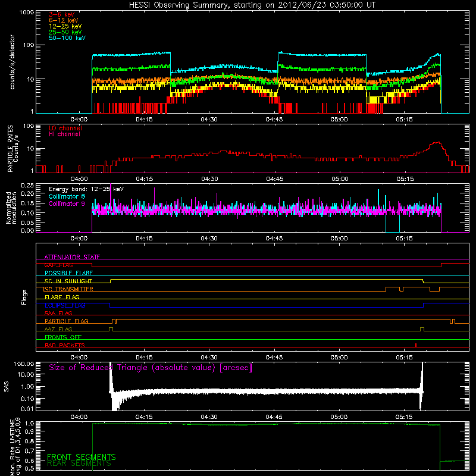Image resolution: width=476 pixels, height=476 pixels.
Task: Click the 04:30 tick under counts plot
Action: tap(209, 120)
